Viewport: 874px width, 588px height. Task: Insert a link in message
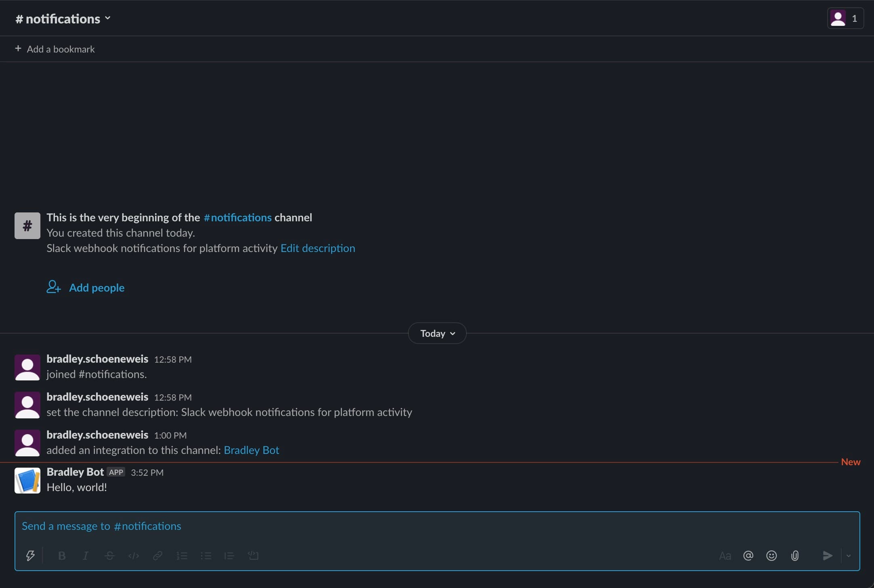158,556
